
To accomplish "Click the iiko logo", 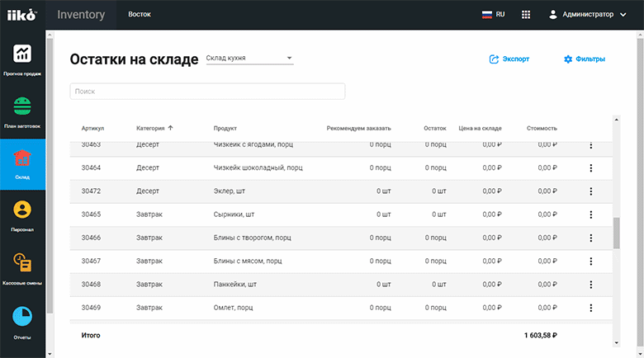I will coord(22,15).
